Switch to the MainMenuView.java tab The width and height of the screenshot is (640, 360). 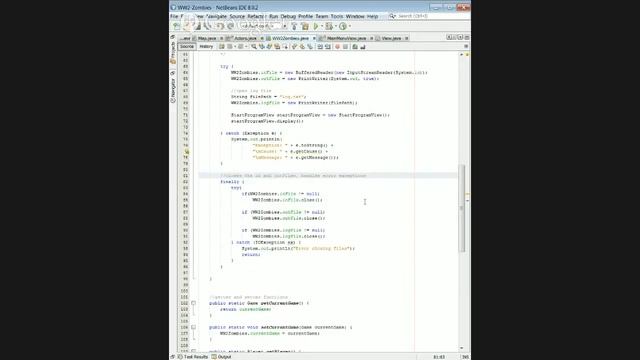346,38
